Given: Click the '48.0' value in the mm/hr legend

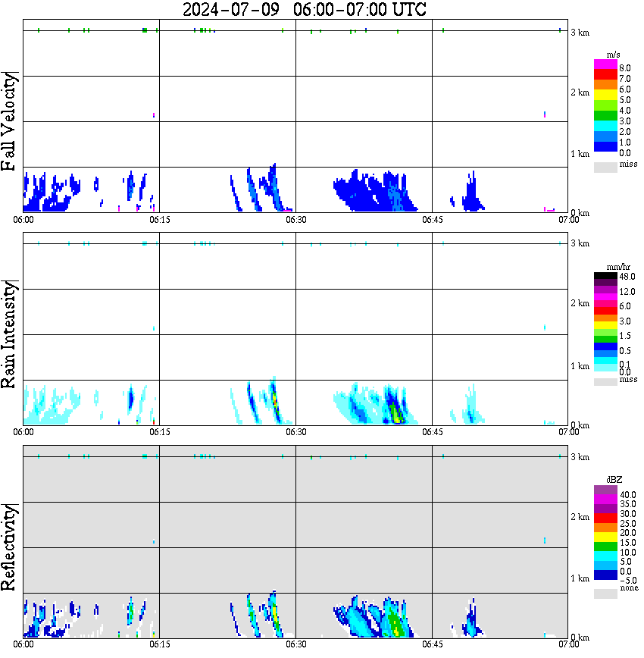Looking at the screenshot, I should [627, 277].
